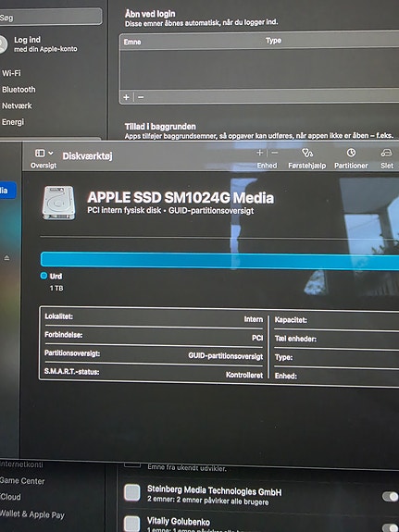This screenshot has width=399, height=532.
Task: Add a login item with plus
Action: click(x=126, y=97)
